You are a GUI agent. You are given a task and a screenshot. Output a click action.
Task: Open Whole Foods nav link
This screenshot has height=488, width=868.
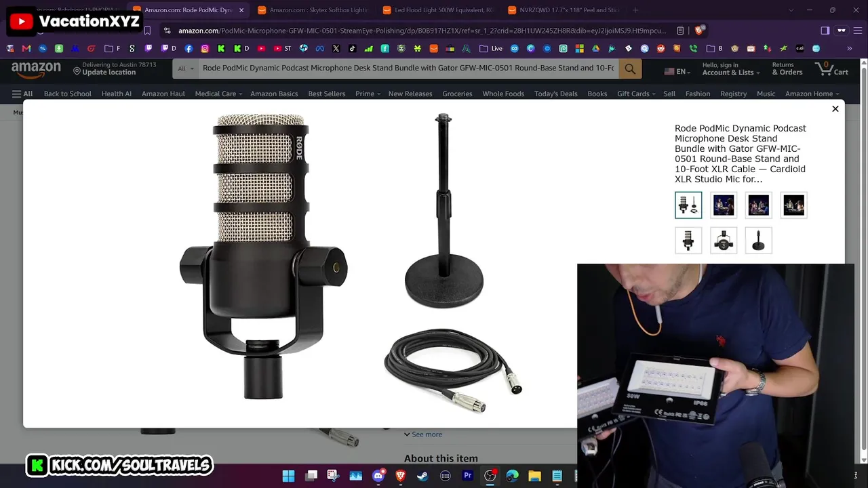[x=503, y=94]
